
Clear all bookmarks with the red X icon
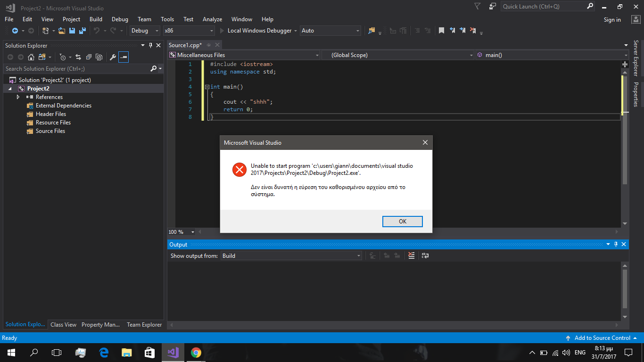[x=473, y=31]
